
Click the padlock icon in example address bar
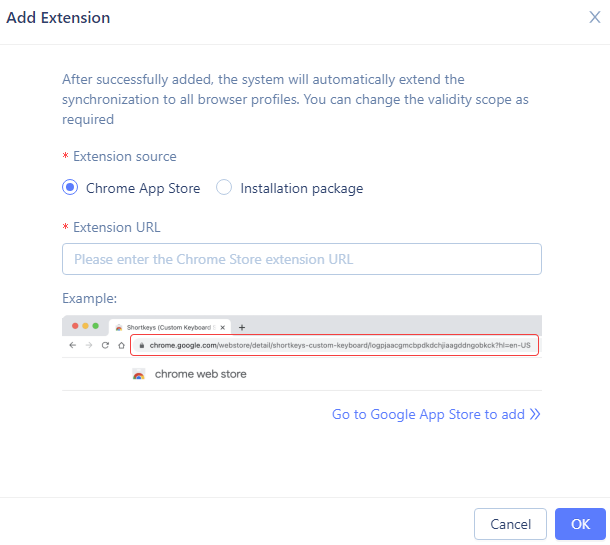142,345
